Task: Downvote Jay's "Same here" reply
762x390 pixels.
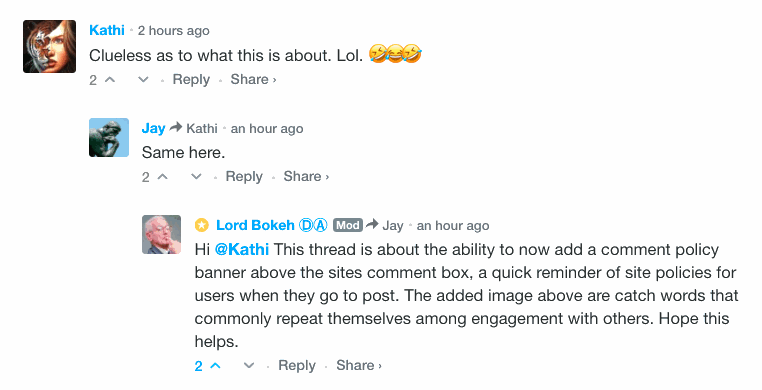Action: point(196,177)
